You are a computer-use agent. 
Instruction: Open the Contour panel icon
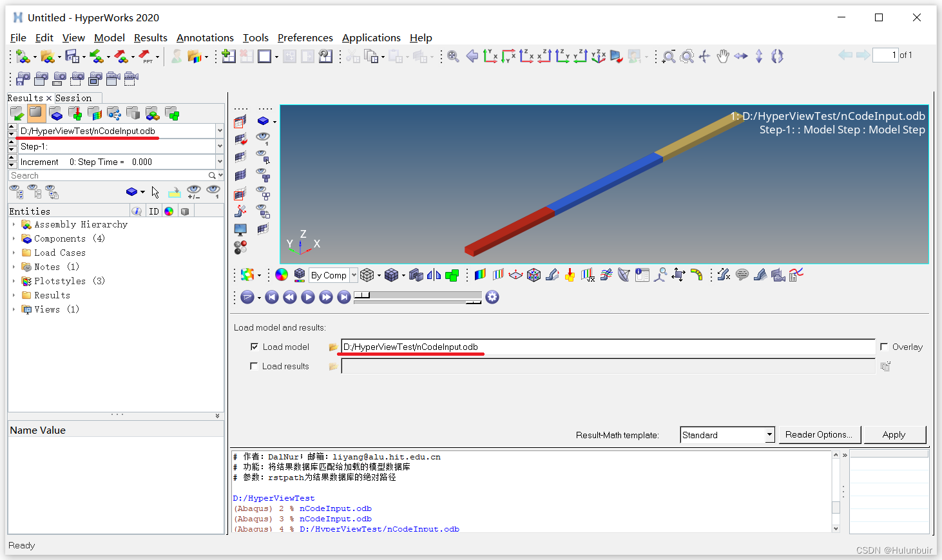tap(480, 275)
